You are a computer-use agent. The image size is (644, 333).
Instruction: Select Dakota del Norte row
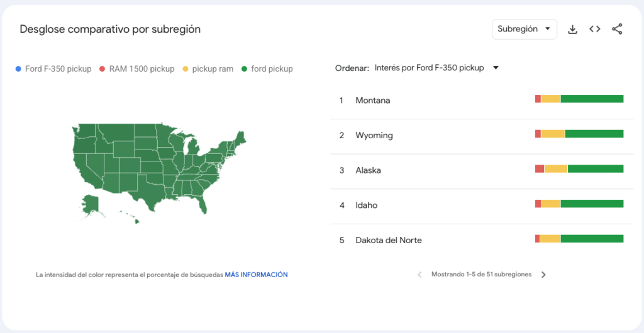388,240
